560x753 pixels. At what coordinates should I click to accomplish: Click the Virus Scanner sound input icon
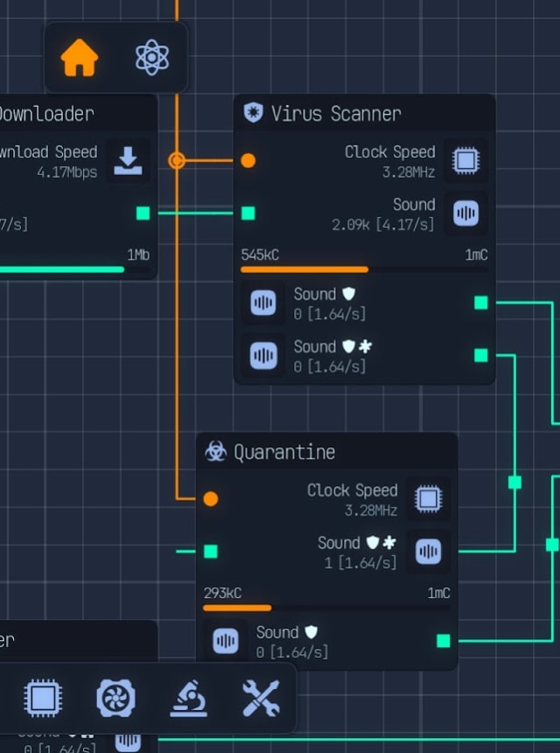pyautogui.click(x=465, y=214)
